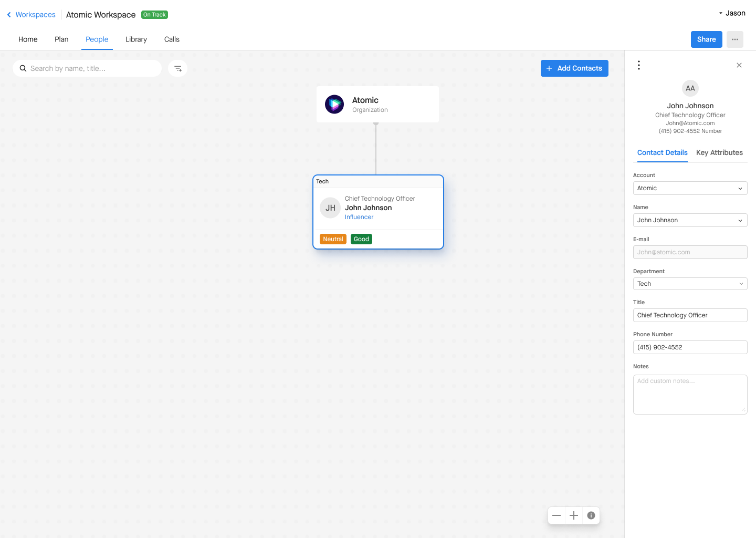Go back to Workspaces
This screenshot has width=756, height=538.
(x=31, y=15)
